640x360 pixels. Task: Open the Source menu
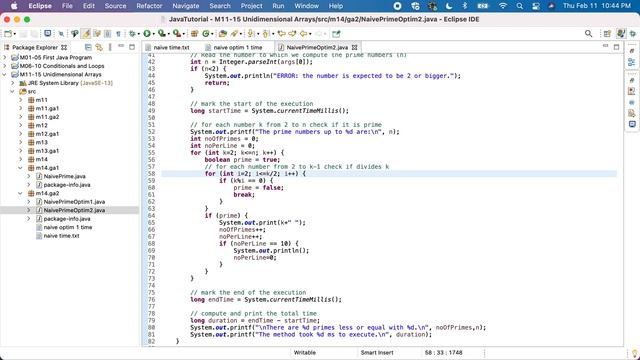pos(115,6)
